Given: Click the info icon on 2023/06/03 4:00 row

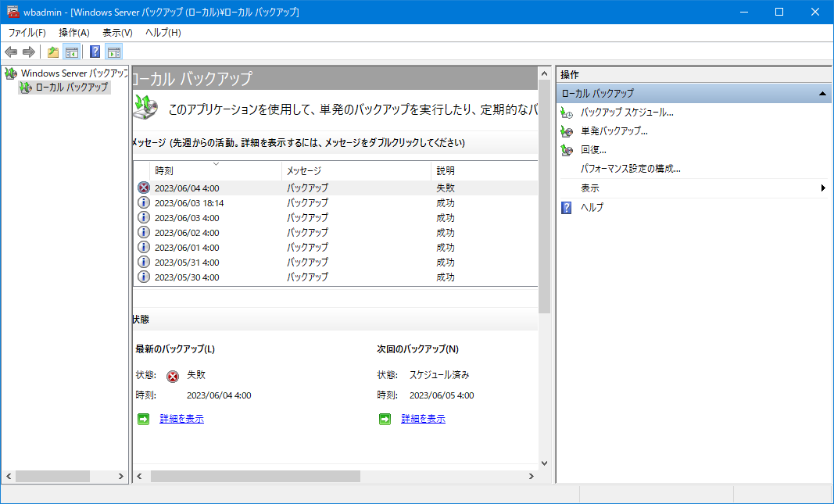Looking at the screenshot, I should [144, 217].
